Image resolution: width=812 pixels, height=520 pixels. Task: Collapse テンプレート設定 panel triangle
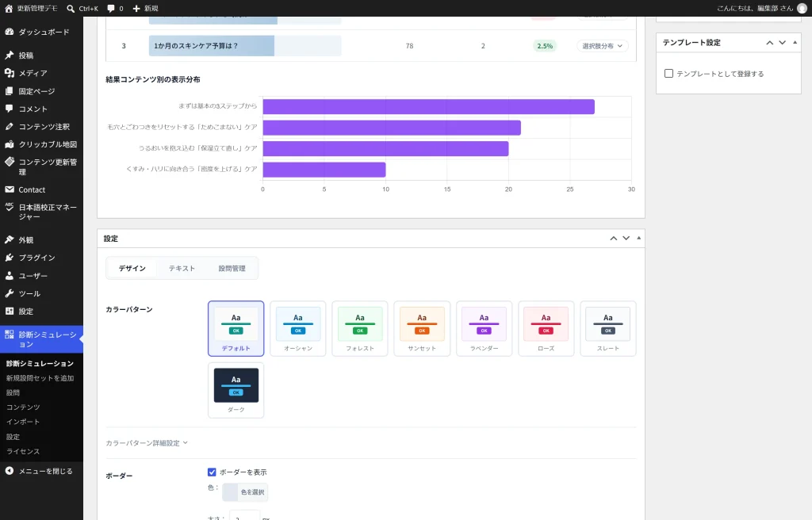(x=795, y=43)
